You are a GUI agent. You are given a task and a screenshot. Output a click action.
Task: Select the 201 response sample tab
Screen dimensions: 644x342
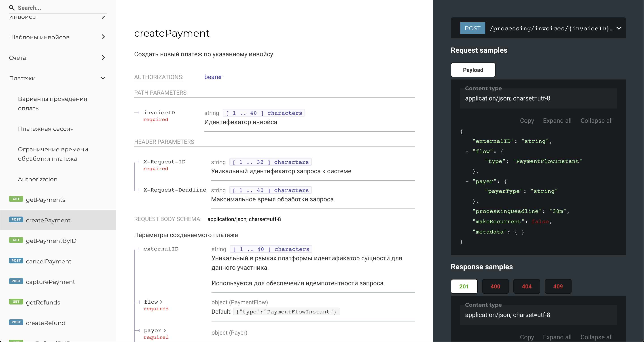tap(464, 286)
